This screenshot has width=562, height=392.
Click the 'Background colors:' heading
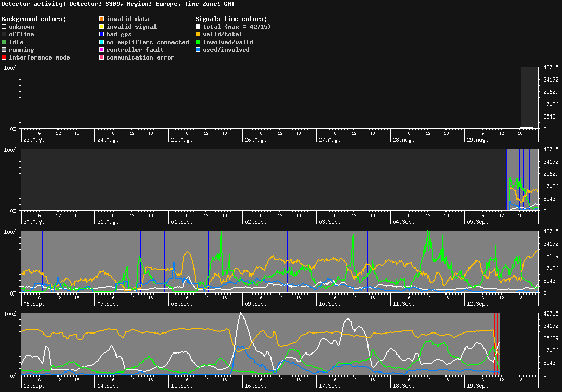click(34, 19)
